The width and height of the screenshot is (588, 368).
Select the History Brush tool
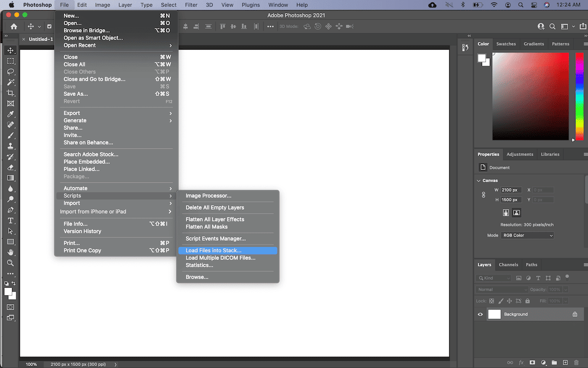tap(11, 156)
